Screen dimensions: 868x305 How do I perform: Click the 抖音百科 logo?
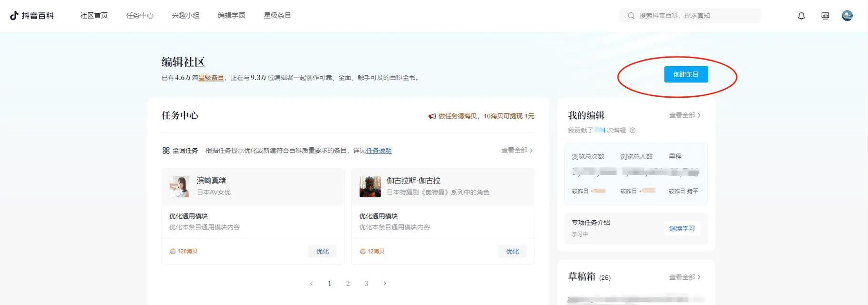coord(31,16)
